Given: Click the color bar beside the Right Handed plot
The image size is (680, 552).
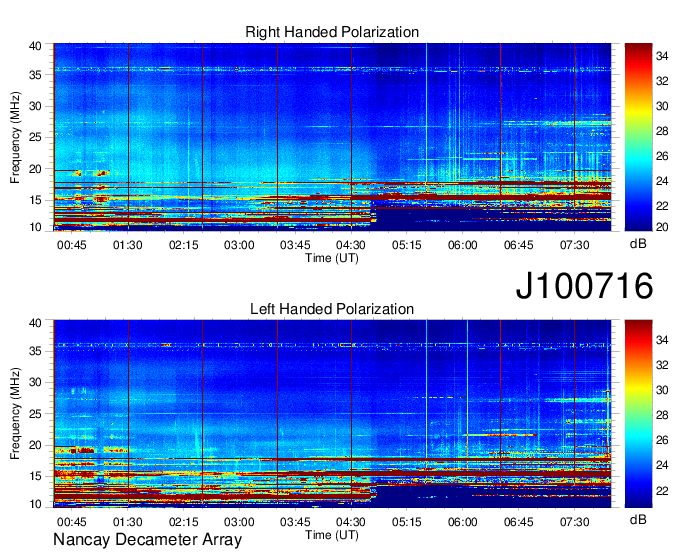Looking at the screenshot, I should (638, 137).
